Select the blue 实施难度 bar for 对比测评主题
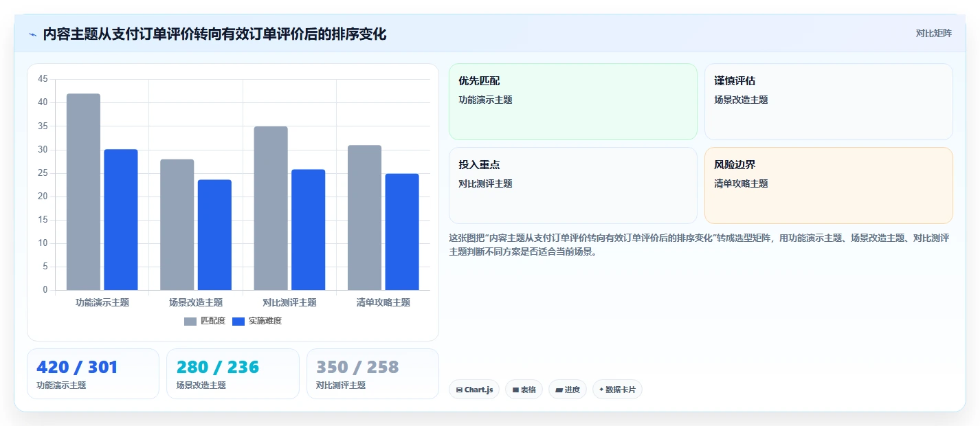 pos(309,229)
